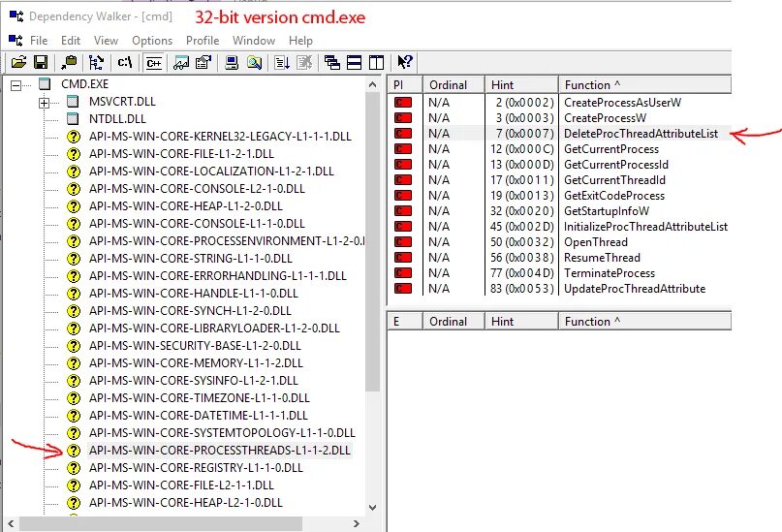This screenshot has height=532, width=782.
Task: Click the Dependency Walker title bar icon
Action: [x=16, y=16]
